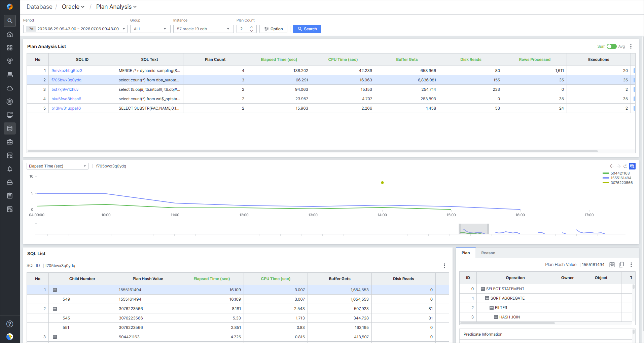
Task: Collapse plan hash 1555161494 row group
Action: 55,290
